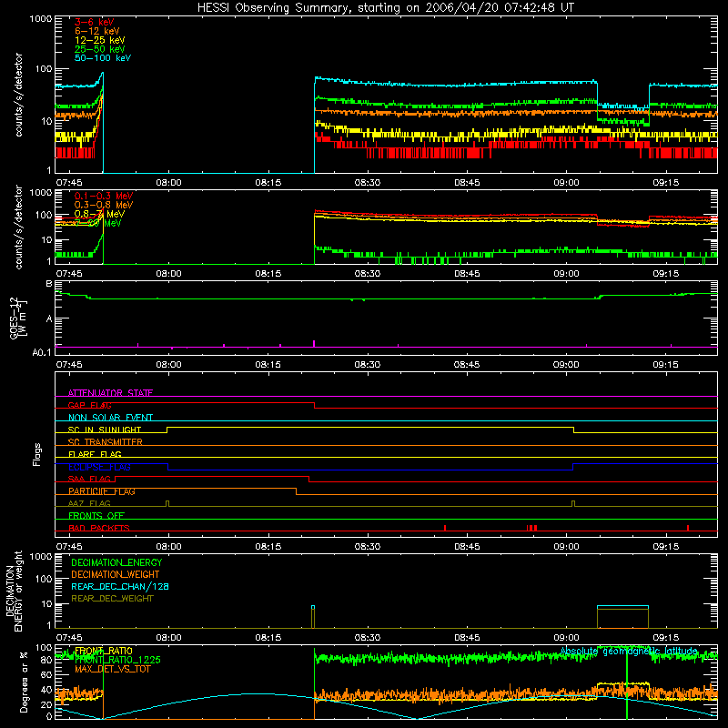This screenshot has width=728, height=728.
Task: Click "counts/s/detector" axis title of the keV panel
Action: pos(18,95)
